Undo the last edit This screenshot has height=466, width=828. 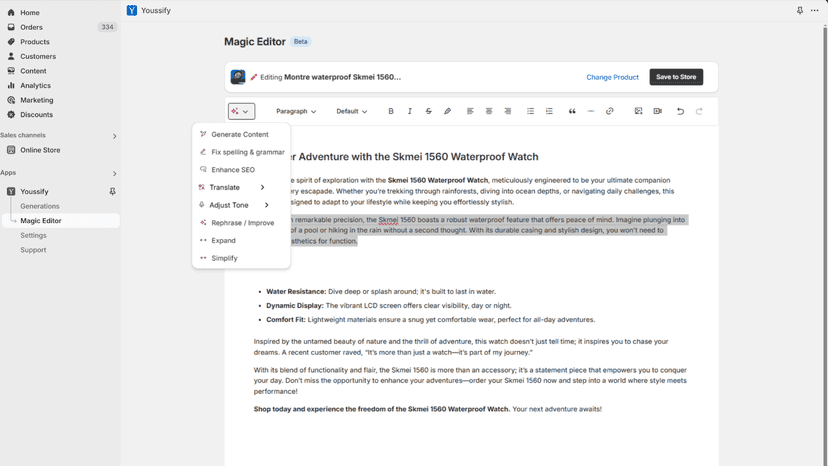(680, 111)
